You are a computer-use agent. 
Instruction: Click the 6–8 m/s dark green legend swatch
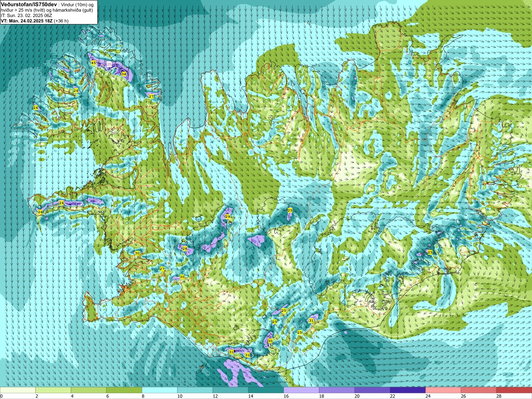point(124,390)
